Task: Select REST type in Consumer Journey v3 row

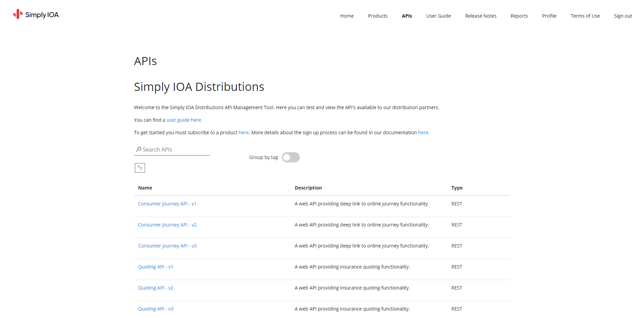Action: point(457,246)
